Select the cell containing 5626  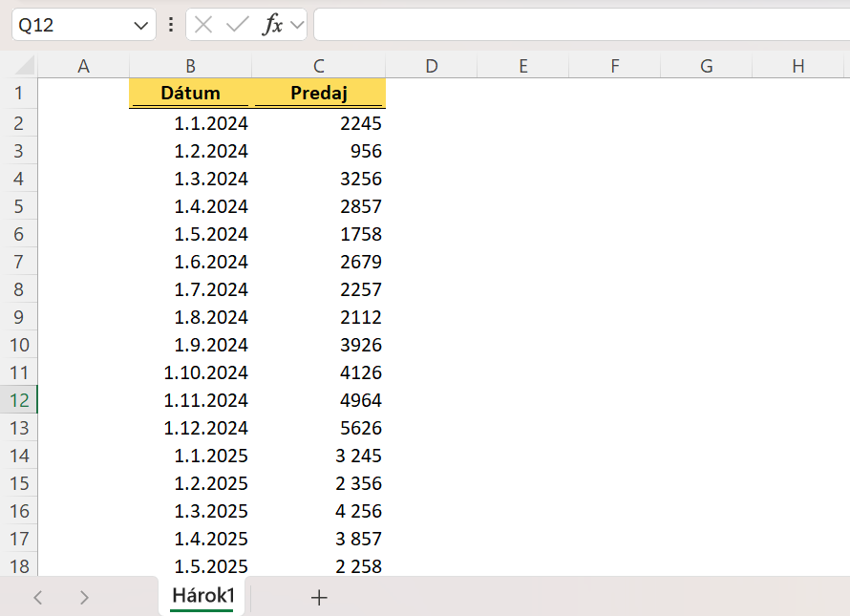(318, 428)
